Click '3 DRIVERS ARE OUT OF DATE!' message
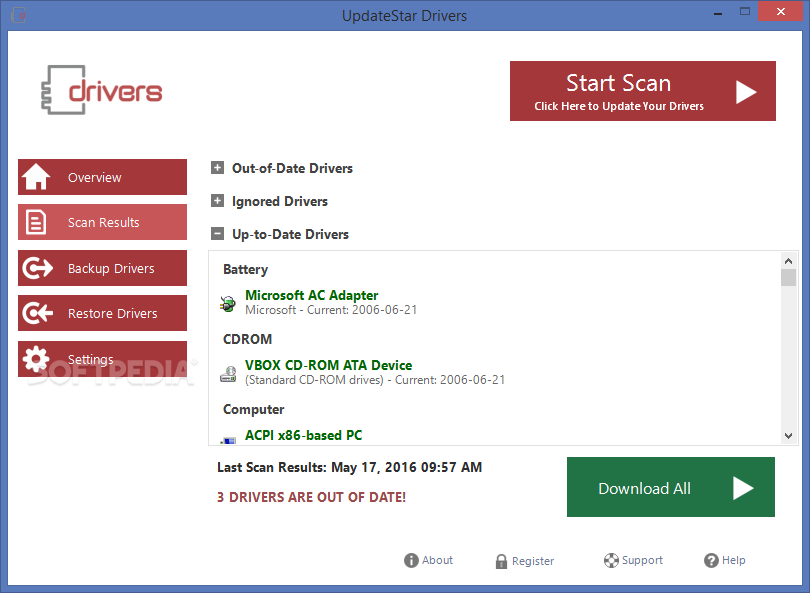The width and height of the screenshot is (810, 593). click(x=311, y=497)
